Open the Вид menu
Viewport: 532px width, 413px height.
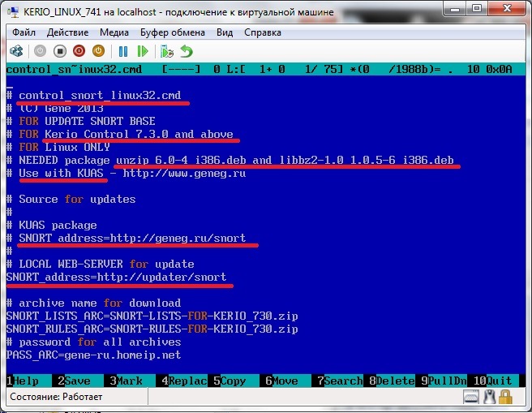click(x=225, y=32)
